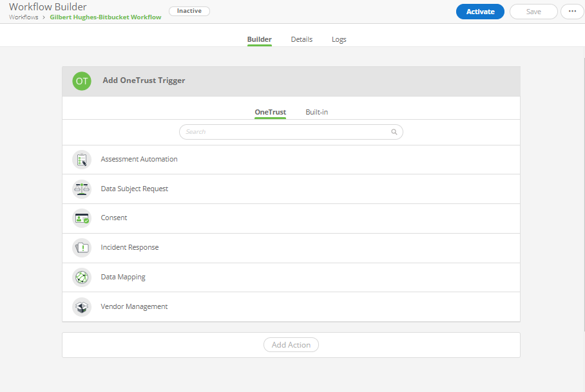Select the Assessment Automation module icon

click(82, 159)
